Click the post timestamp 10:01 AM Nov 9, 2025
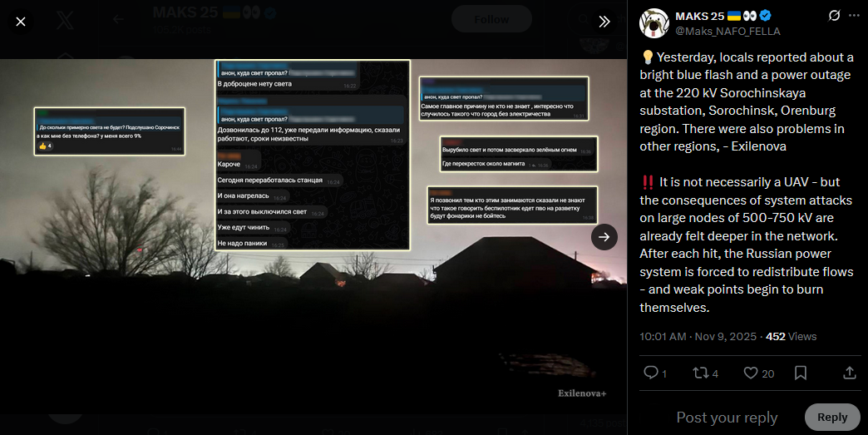 tap(698, 337)
